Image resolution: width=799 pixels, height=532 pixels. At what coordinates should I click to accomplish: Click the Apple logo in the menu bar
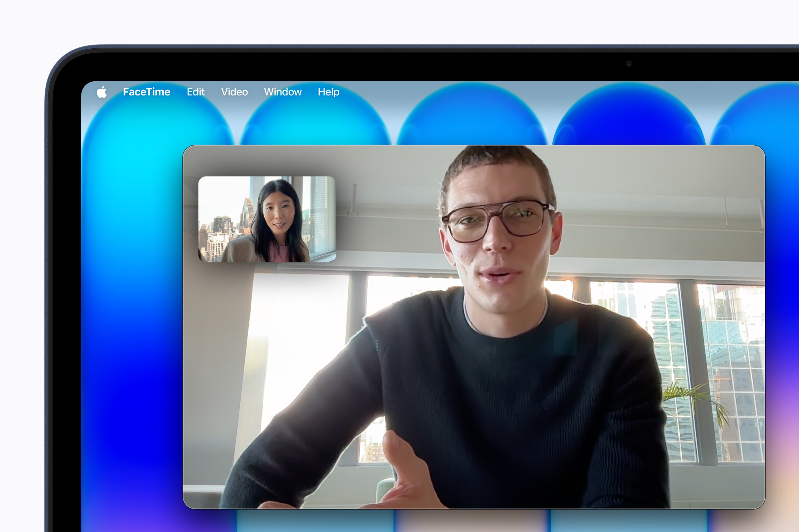102,92
